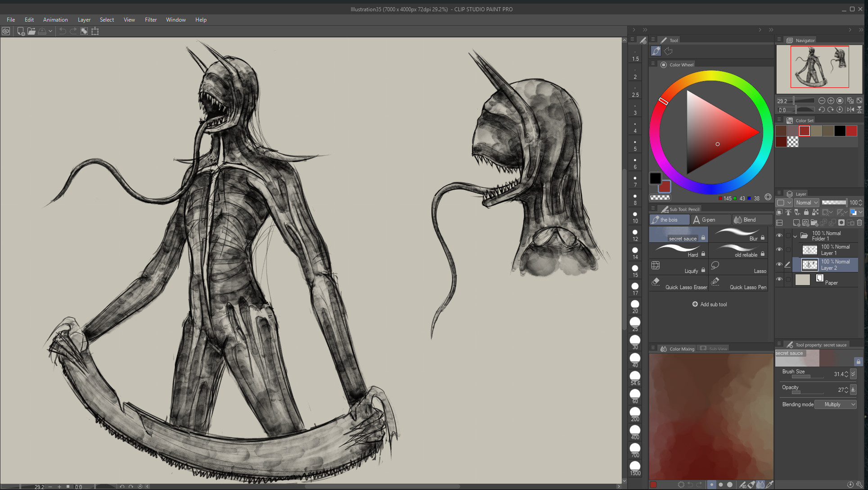Select the Layer 1 thumbnail
Image resolution: width=868 pixels, height=490 pixels.
[810, 250]
